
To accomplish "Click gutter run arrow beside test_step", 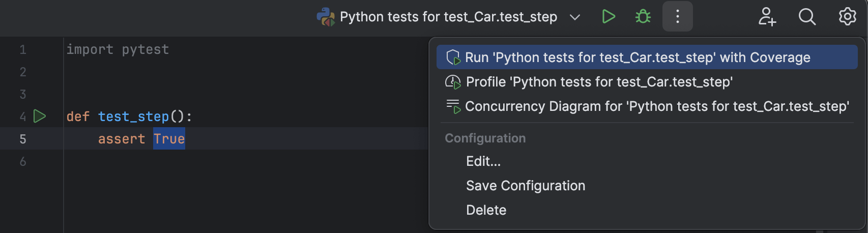I will pos(40,116).
